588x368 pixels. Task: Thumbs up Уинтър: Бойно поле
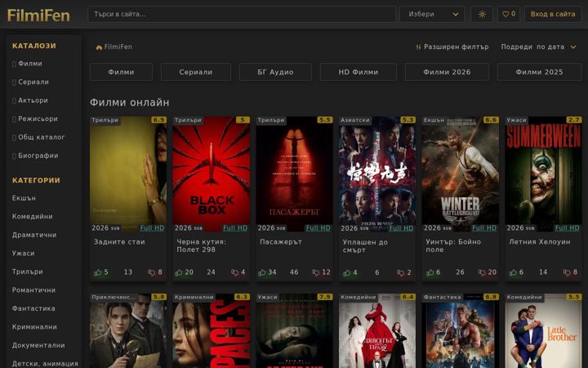[430, 272]
